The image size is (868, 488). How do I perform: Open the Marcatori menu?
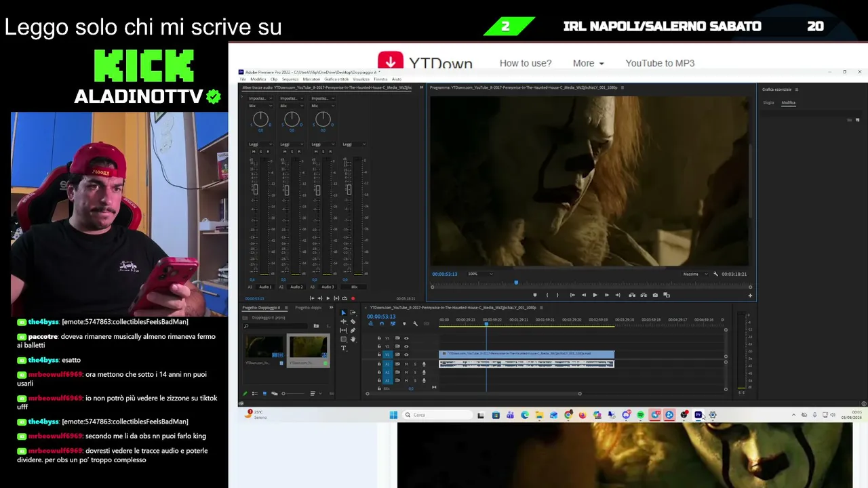311,79
